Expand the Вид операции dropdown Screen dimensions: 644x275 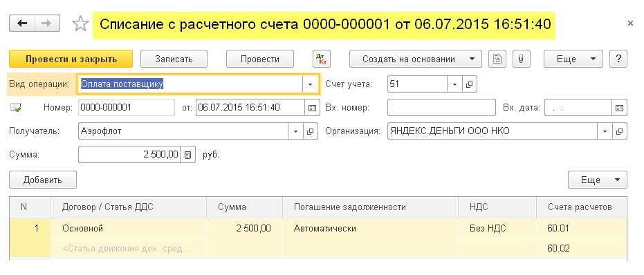(x=310, y=84)
